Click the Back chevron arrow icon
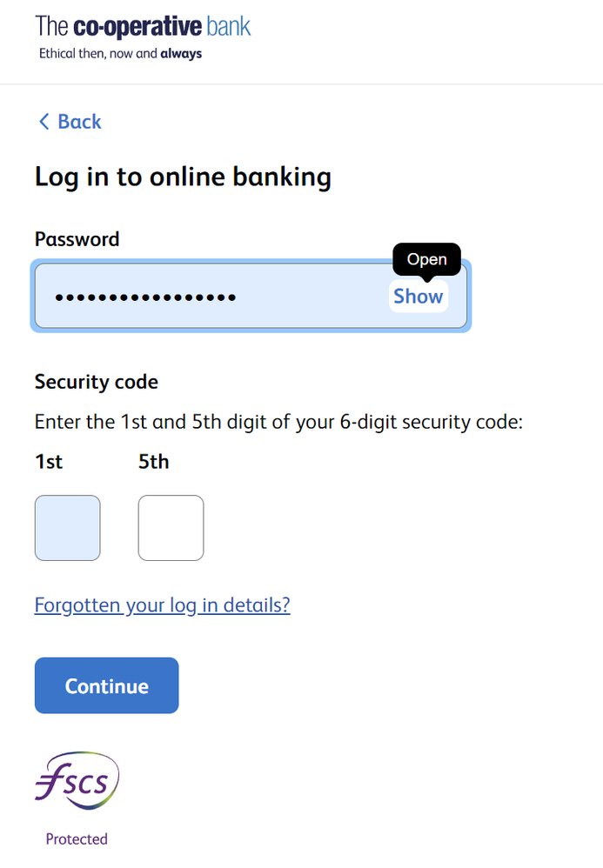Image resolution: width=603 pixels, height=868 pixels. point(44,121)
